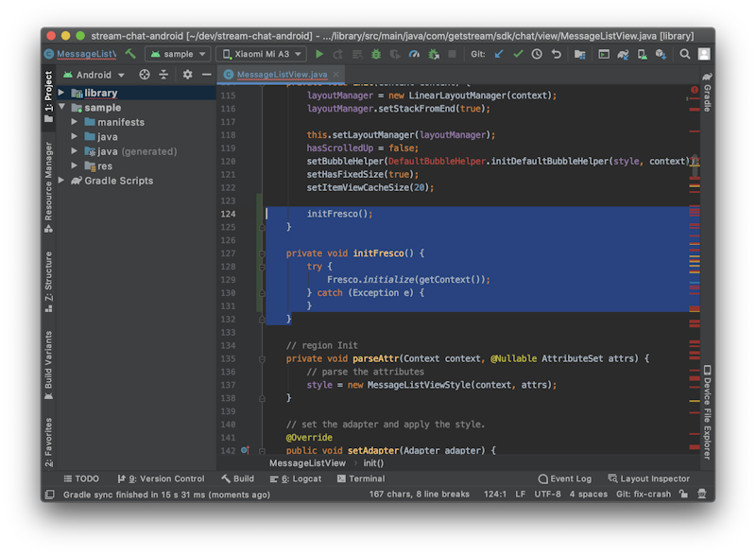Start a Debug session for the app
This screenshot has height=556, width=756.
tap(374, 54)
